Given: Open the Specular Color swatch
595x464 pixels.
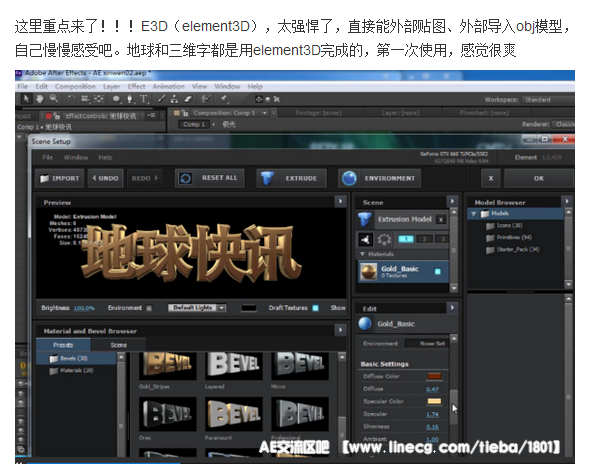Looking at the screenshot, I should coord(434,401).
